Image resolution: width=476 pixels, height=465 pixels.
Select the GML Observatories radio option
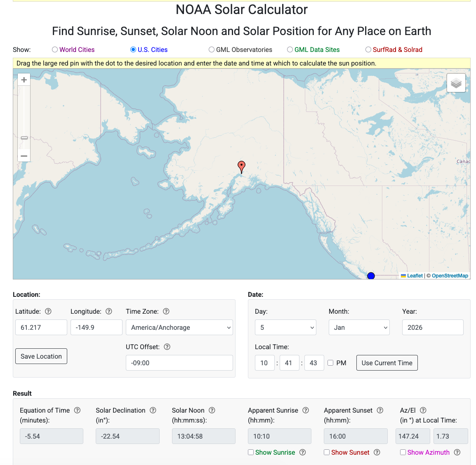coord(212,49)
